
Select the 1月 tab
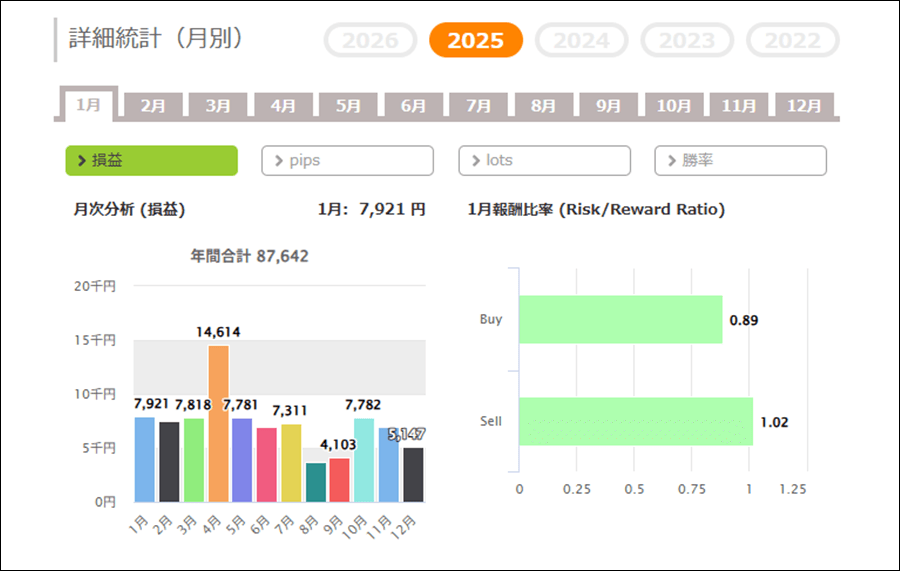click(89, 105)
